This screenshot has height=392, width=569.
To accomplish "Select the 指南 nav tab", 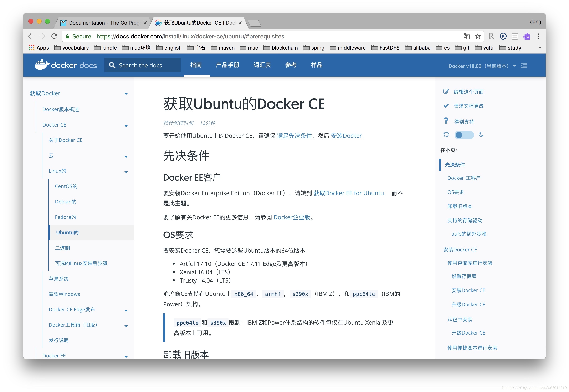I will (196, 65).
